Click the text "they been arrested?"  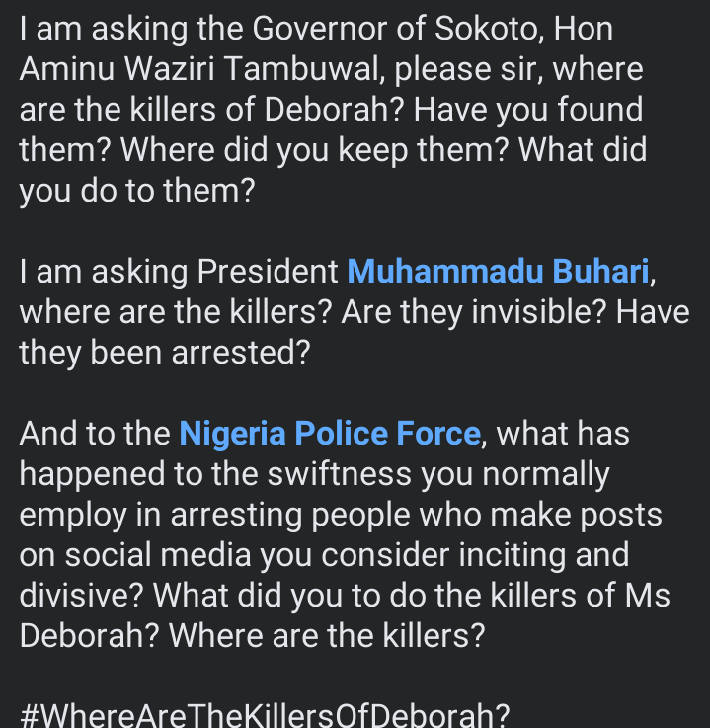click(165, 352)
